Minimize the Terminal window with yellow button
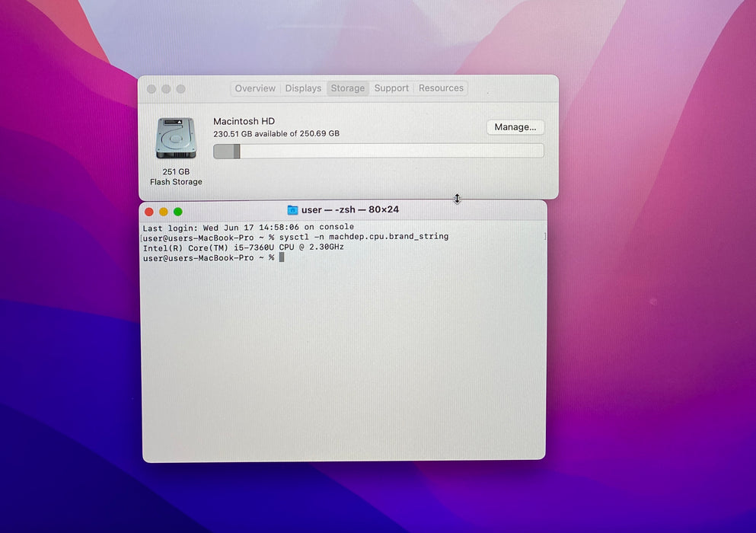756x533 pixels. 164,212
